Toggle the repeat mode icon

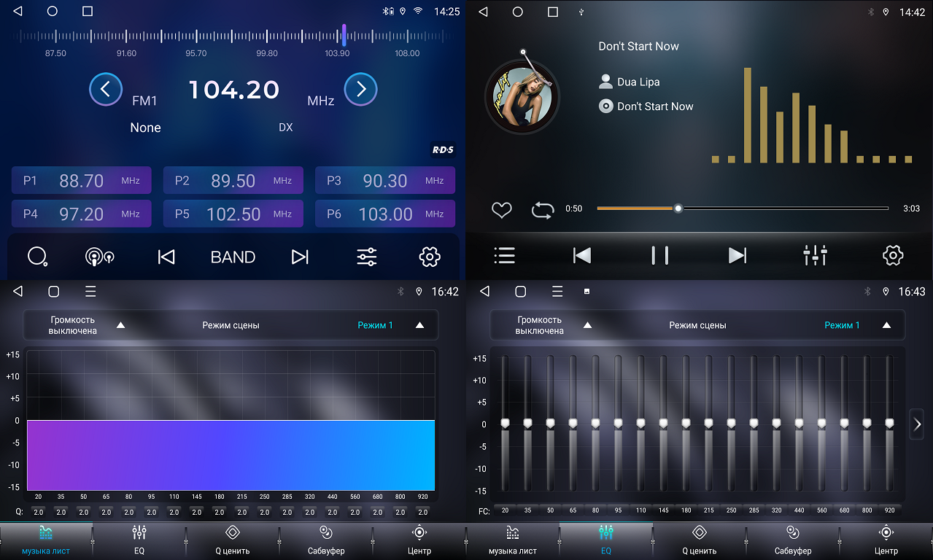pyautogui.click(x=543, y=210)
